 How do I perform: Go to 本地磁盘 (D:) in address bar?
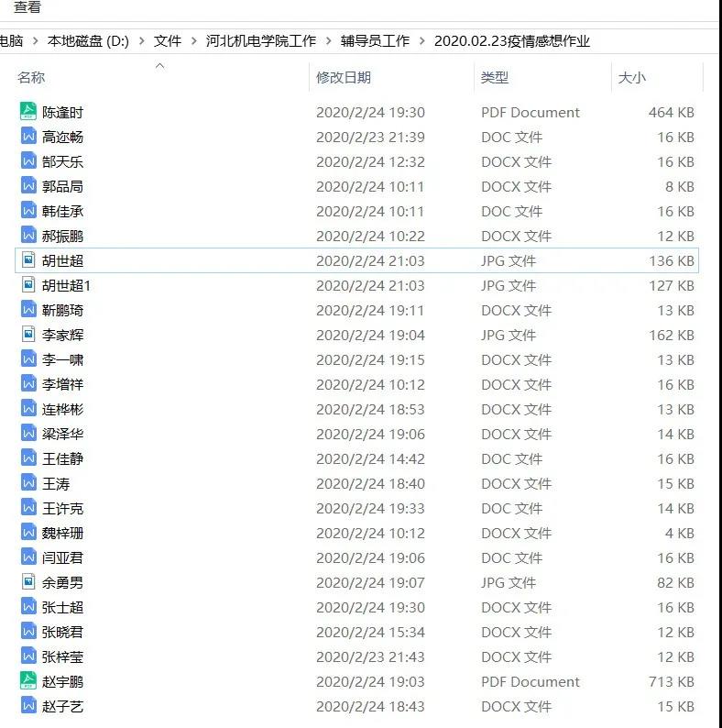point(88,41)
